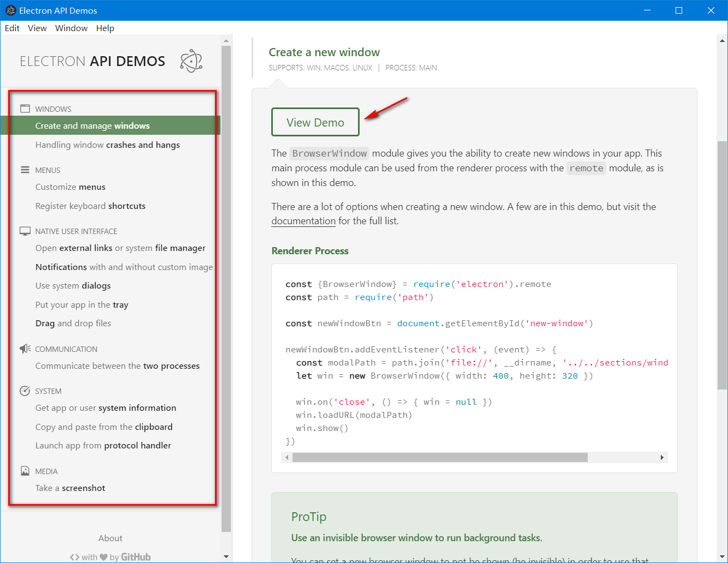
Task: Click the Create a new window heading
Action: [324, 52]
